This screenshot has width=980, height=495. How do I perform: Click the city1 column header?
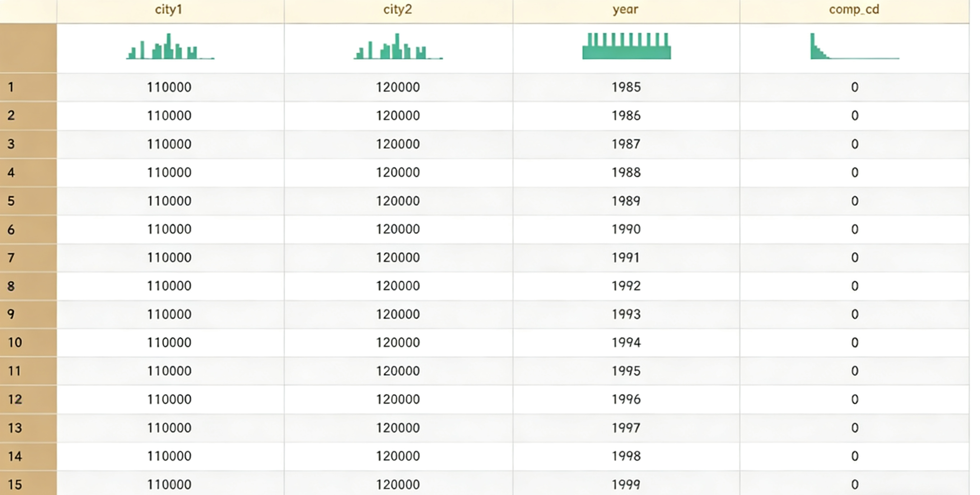coord(168,9)
